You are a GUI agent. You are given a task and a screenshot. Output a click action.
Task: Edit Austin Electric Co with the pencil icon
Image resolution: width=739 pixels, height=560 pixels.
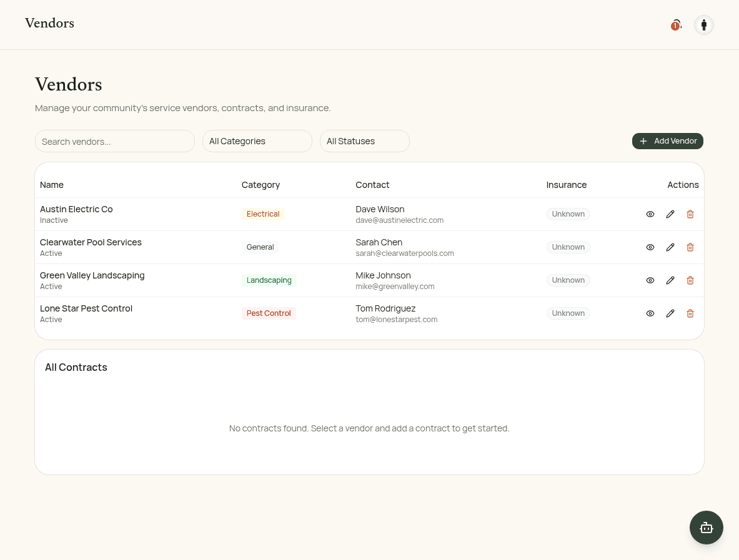point(670,214)
